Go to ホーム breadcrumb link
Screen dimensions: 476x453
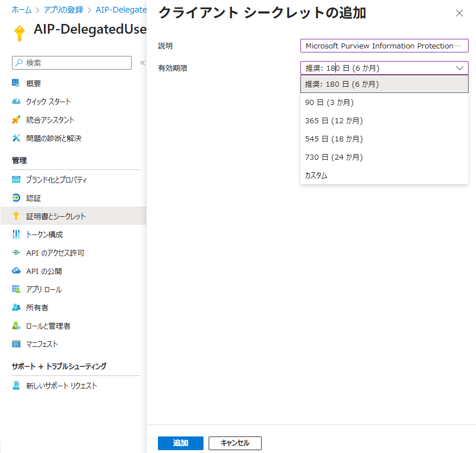(22, 10)
